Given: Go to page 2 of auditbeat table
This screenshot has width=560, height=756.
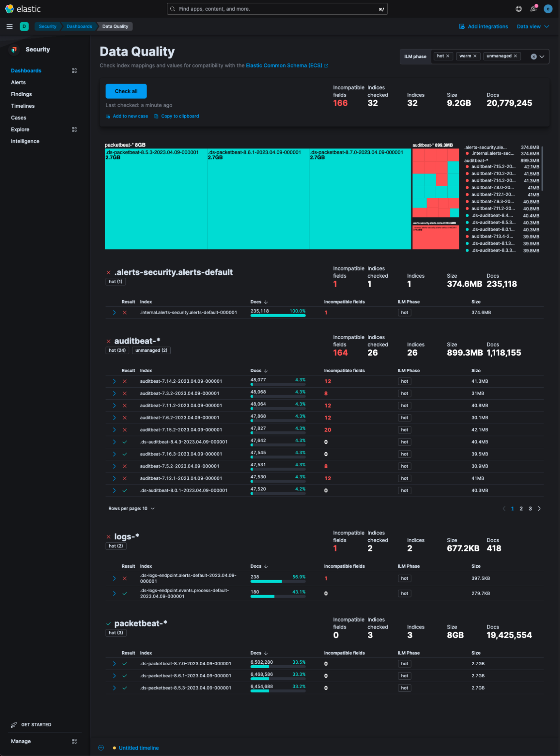Looking at the screenshot, I should [x=521, y=509].
